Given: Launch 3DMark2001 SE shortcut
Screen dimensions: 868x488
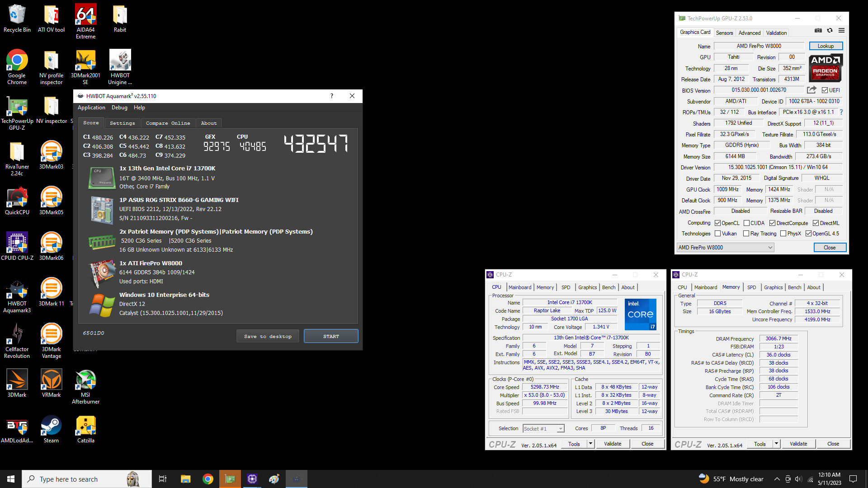Looking at the screenshot, I should 85,67.
